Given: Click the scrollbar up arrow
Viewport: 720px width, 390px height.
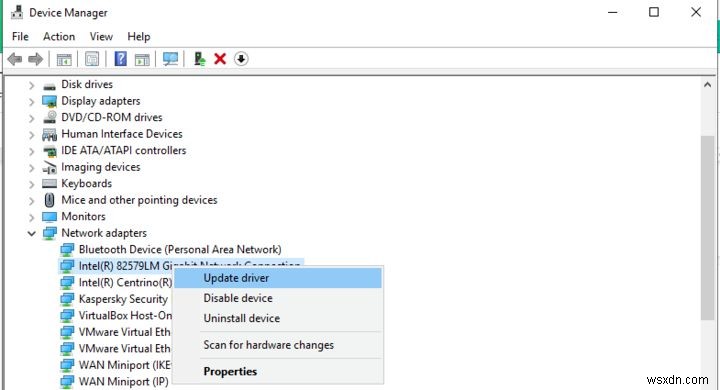Looking at the screenshot, I should 707,85.
